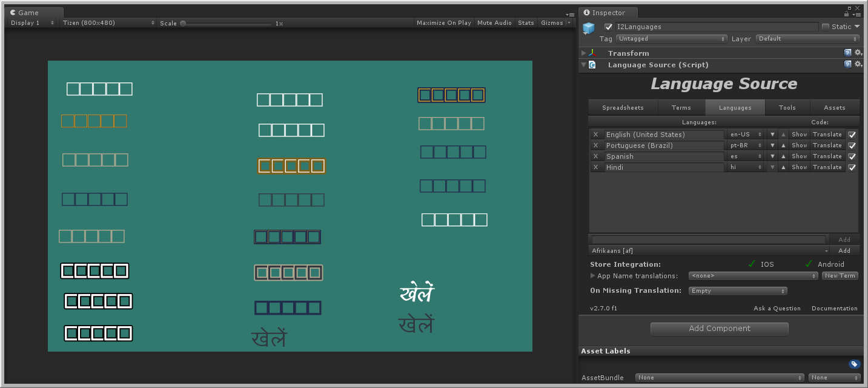Move Portuguese (Brazil) language down
Screen dimensions: 868x388
tap(772, 145)
